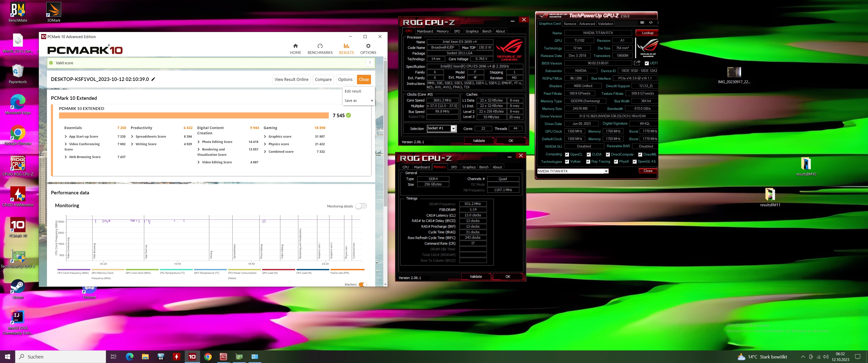Open the resultsBM11 archive on desktop

click(770, 197)
